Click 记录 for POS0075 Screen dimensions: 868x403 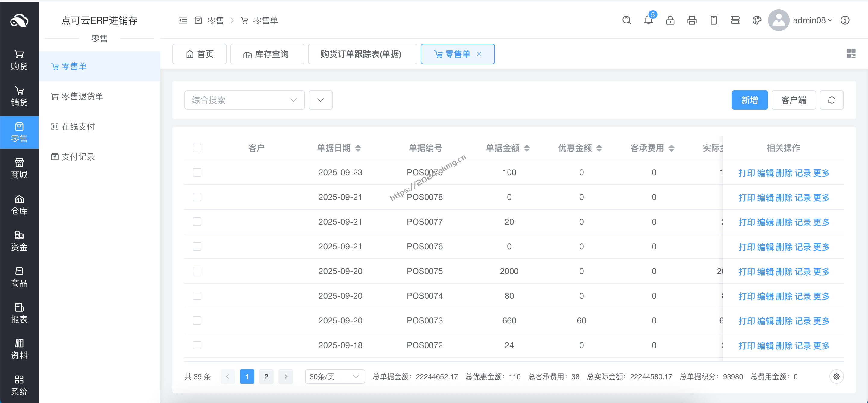803,272
